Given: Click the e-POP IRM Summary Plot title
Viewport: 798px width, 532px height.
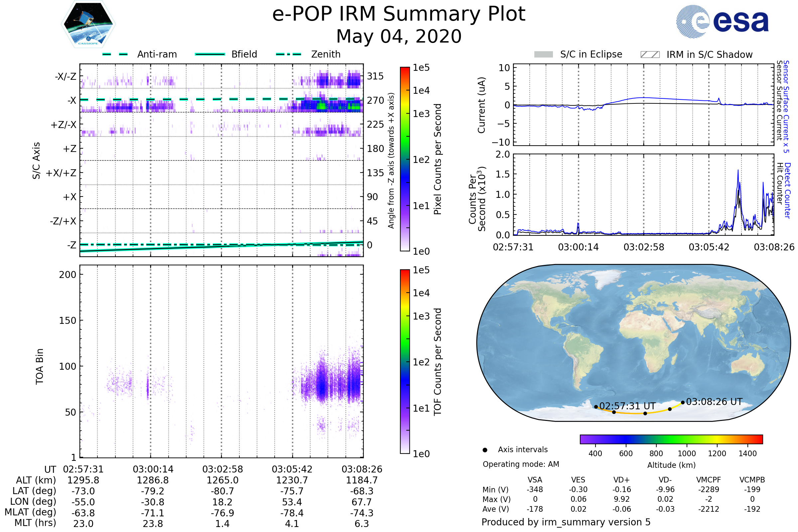Looking at the screenshot, I should tap(399, 14).
